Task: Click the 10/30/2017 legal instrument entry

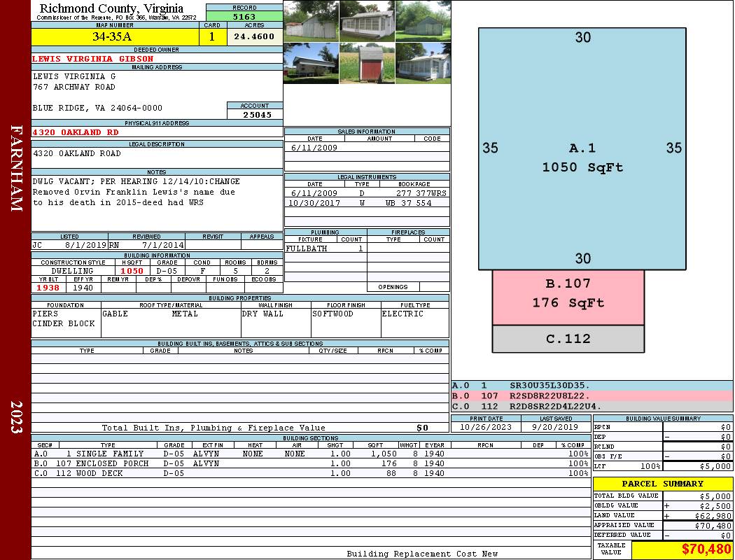Action: coord(367,203)
